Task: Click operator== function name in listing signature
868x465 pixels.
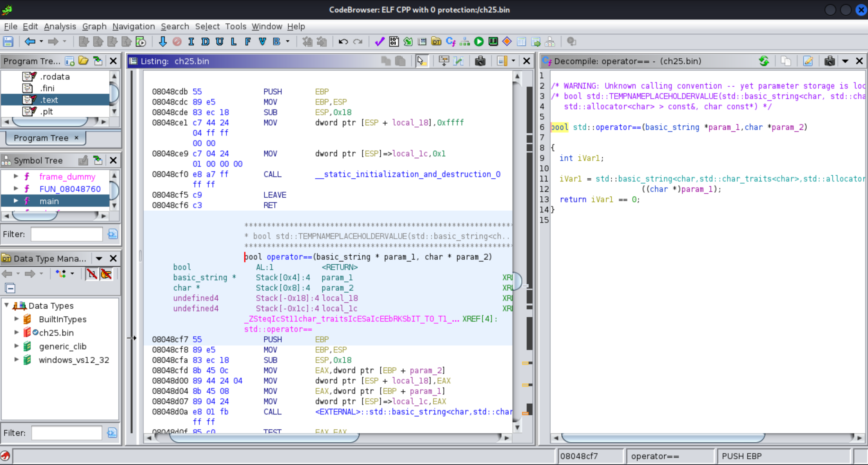Action: point(290,257)
